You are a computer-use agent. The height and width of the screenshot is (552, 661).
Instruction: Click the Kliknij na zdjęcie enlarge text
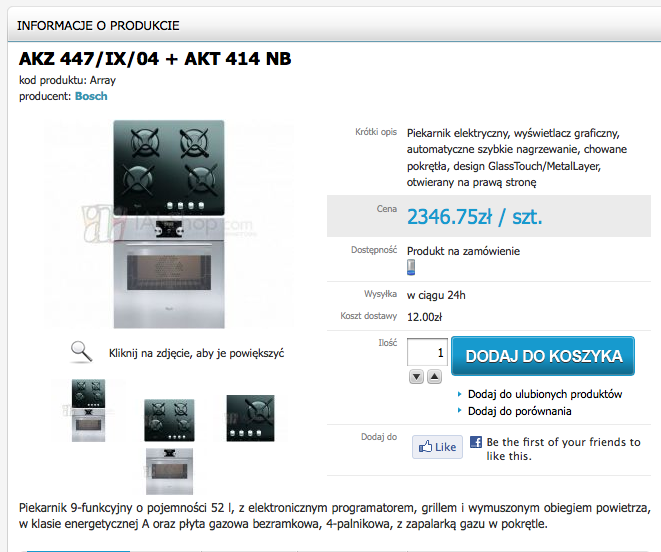point(196,353)
